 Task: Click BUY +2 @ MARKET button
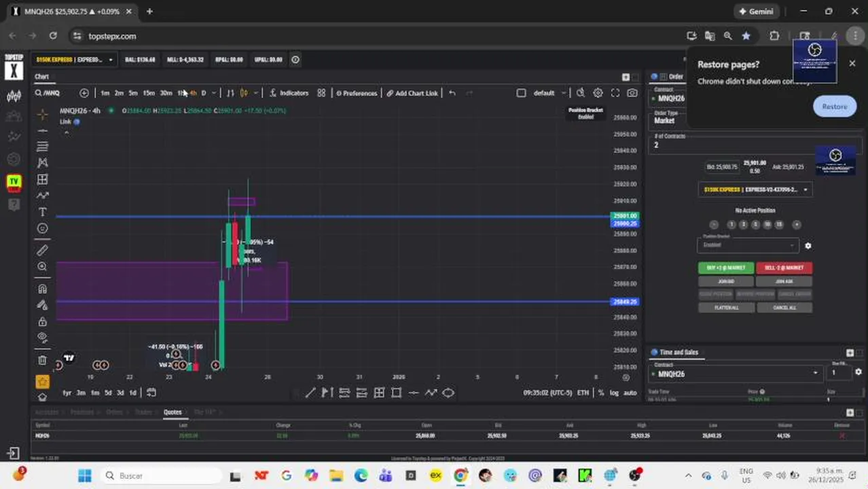click(x=726, y=268)
